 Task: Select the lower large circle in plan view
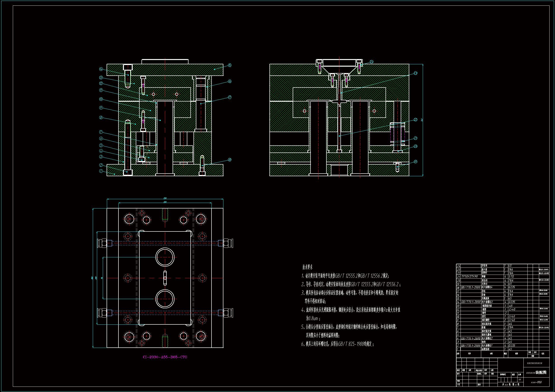pos(165,299)
